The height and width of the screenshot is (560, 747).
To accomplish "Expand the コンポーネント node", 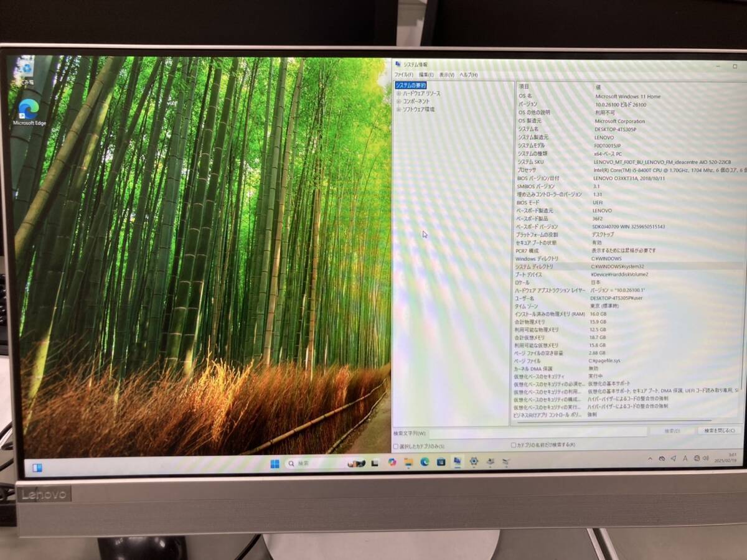I will [398, 101].
